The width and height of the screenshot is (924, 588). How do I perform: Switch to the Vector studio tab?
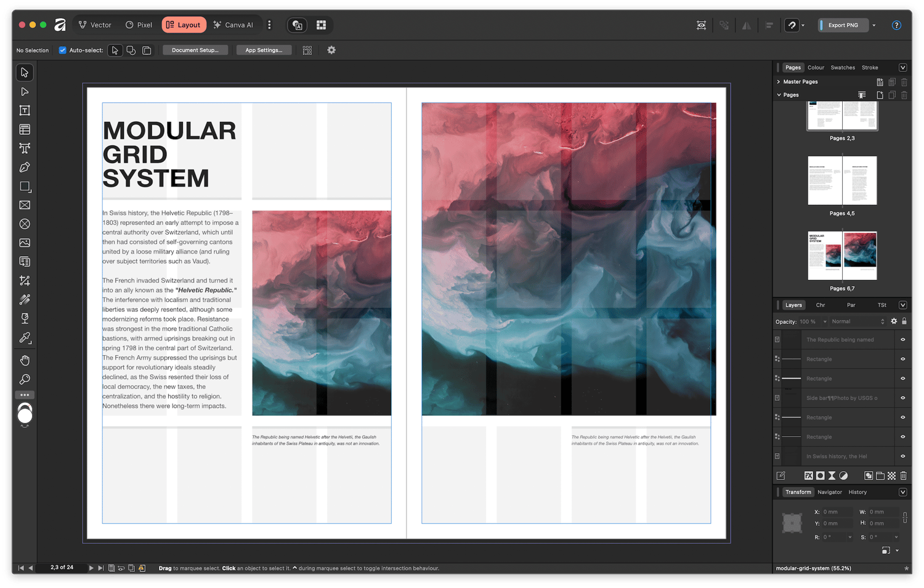(95, 25)
